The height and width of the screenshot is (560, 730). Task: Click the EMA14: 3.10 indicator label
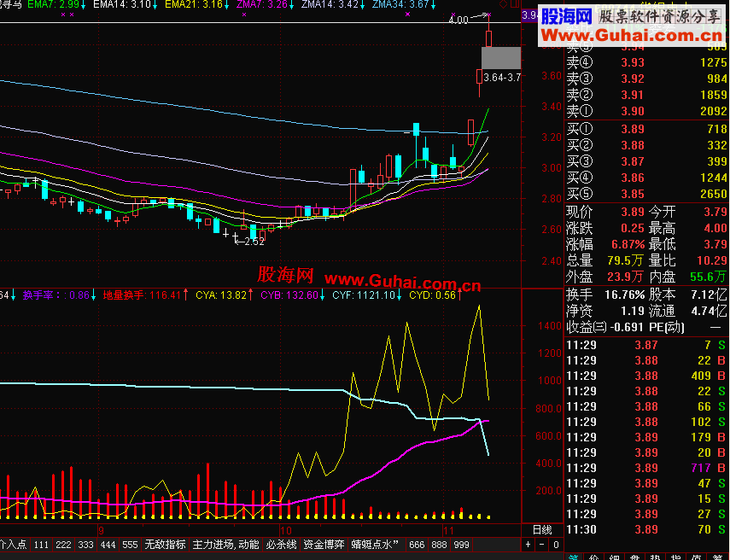(126, 4)
